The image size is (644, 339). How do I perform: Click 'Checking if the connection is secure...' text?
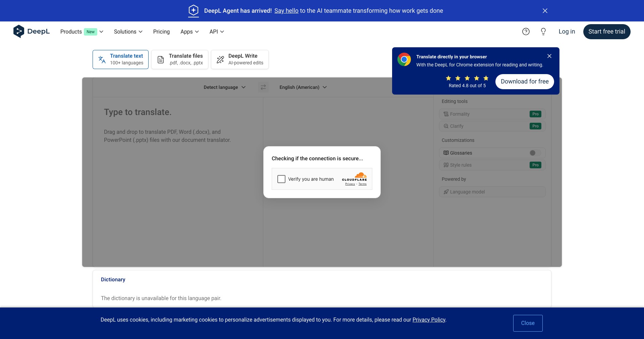(317, 158)
